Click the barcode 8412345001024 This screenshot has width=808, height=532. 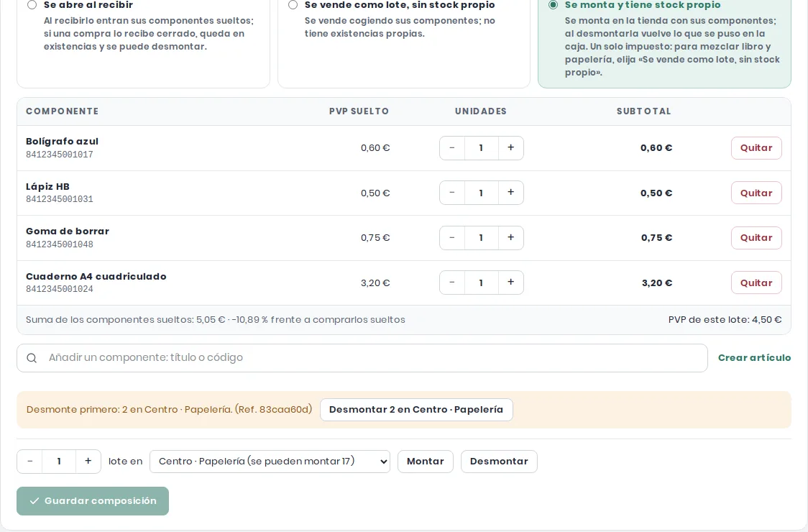(59, 289)
